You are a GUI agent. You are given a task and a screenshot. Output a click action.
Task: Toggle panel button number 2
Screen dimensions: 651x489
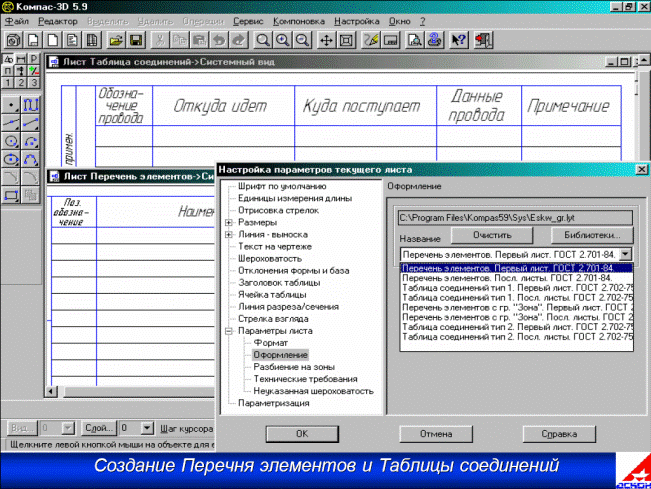pyautogui.click(x=21, y=83)
